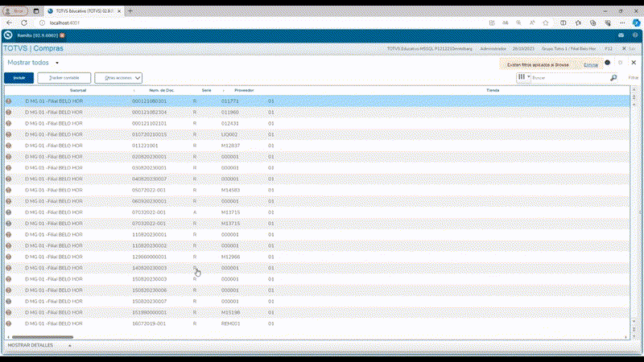This screenshot has height=362, width=644.
Task: Click the Incluir button
Action: (19, 77)
